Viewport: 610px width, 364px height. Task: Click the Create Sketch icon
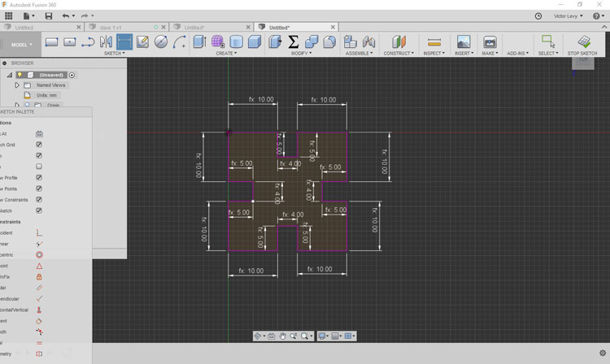pos(142,42)
